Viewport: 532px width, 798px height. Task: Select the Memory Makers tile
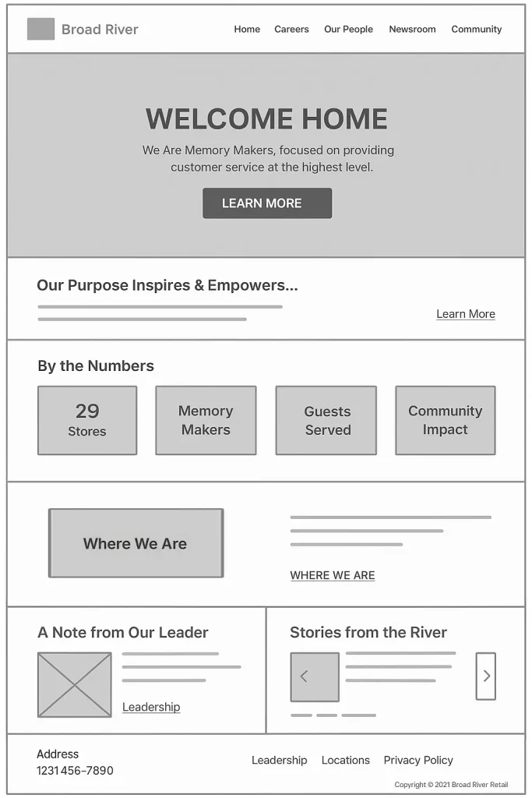206,420
